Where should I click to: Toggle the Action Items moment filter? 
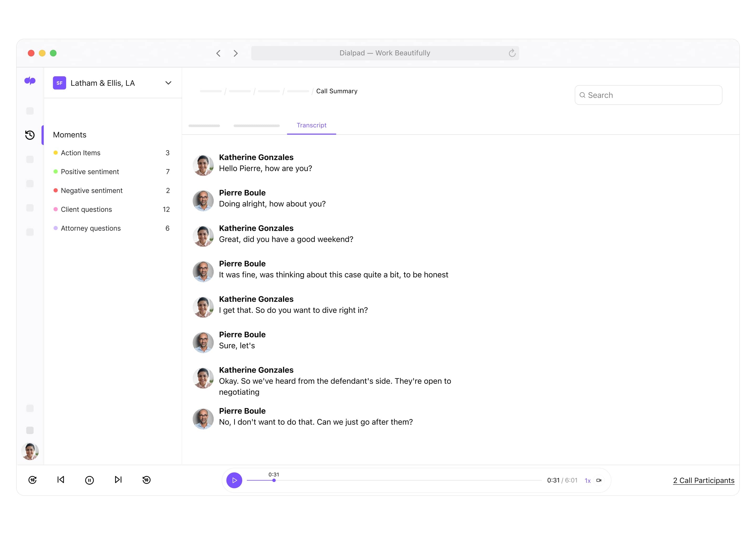pyautogui.click(x=80, y=153)
